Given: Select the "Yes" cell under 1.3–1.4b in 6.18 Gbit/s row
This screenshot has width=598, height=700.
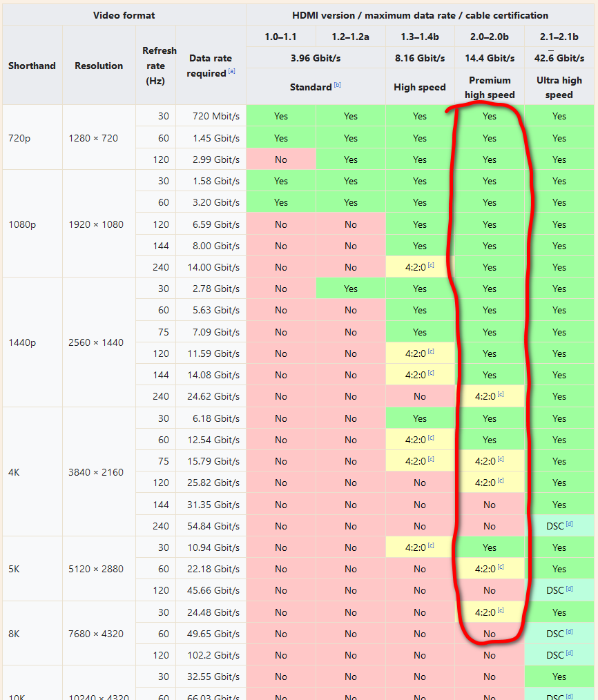Looking at the screenshot, I should pos(420,418).
